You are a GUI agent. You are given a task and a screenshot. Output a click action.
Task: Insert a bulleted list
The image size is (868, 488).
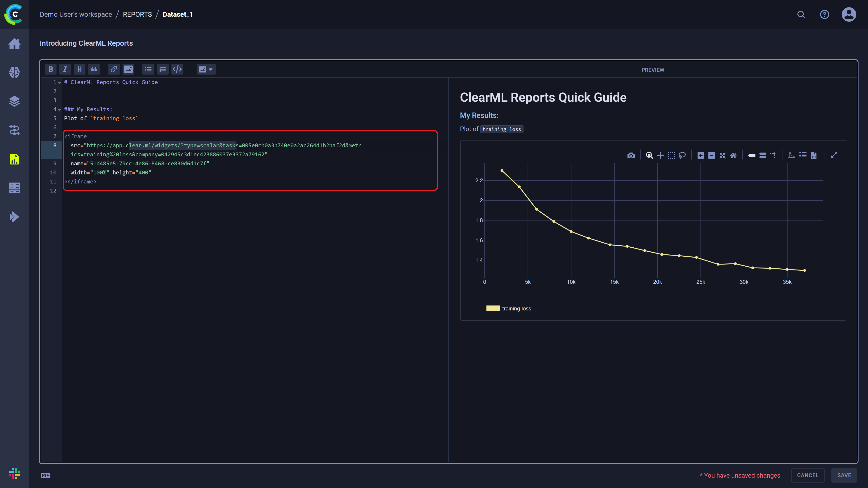tap(148, 69)
